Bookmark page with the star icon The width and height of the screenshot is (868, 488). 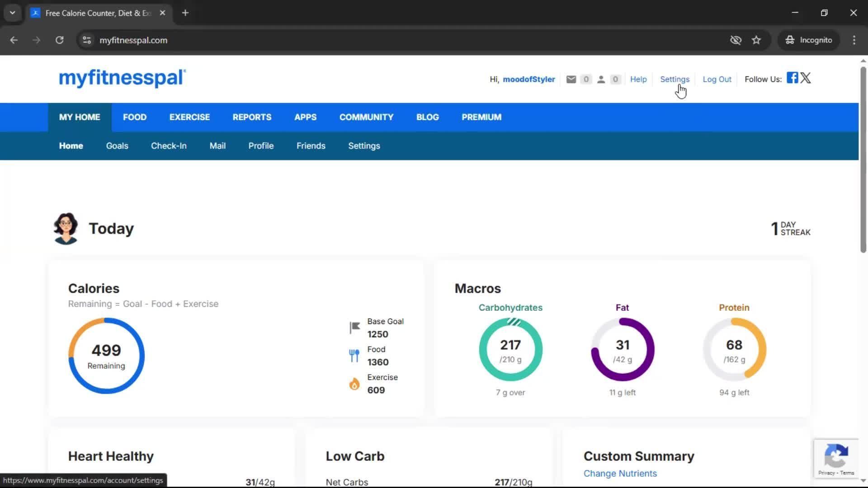point(756,40)
